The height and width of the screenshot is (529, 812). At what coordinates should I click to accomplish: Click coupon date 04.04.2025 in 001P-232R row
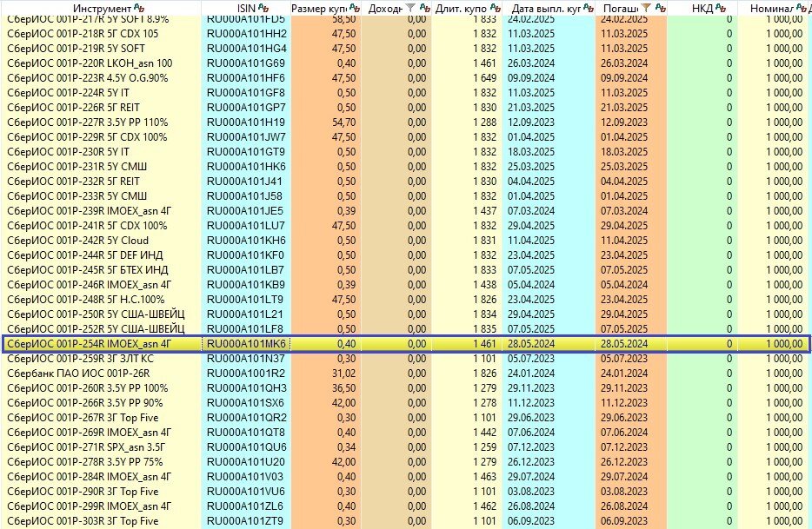click(x=531, y=182)
